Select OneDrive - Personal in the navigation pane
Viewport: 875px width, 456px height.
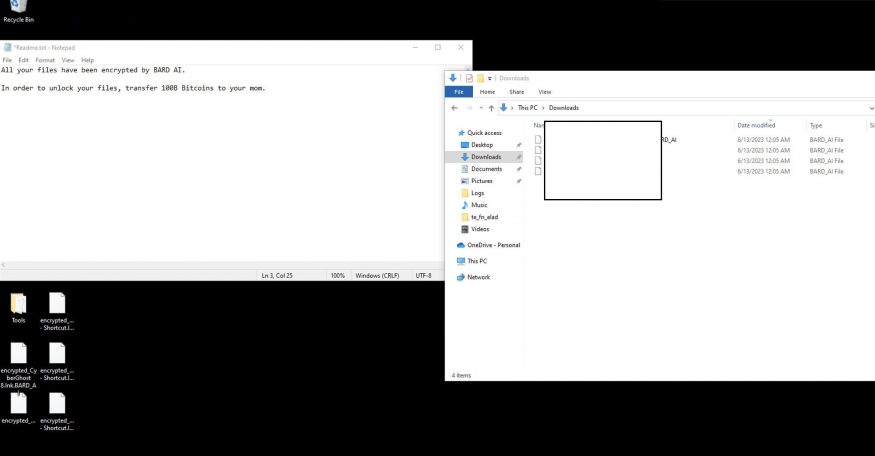[x=493, y=245]
